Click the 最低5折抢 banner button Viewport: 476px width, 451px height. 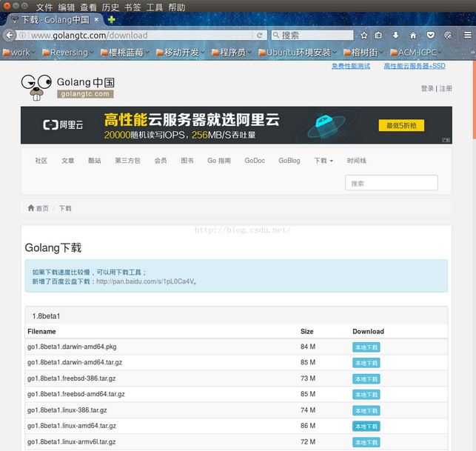(401, 125)
